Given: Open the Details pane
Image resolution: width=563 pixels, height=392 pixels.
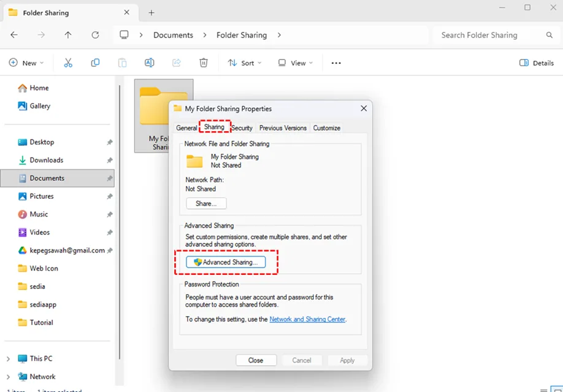Looking at the screenshot, I should pos(537,63).
